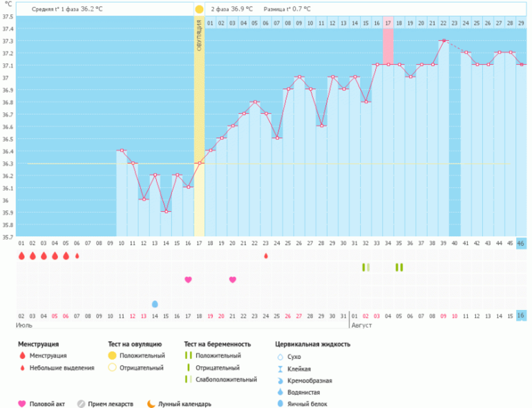
Task: Click the Водянистая cervical fluid legend icon
Action: [280, 392]
